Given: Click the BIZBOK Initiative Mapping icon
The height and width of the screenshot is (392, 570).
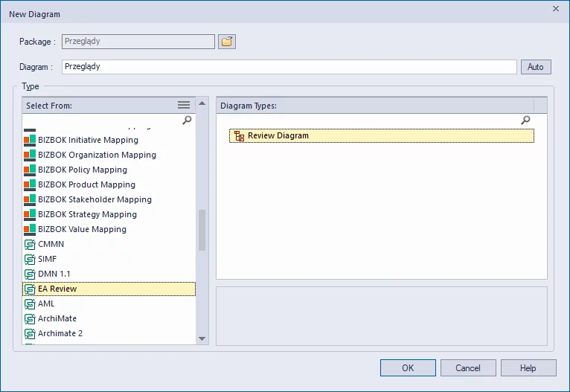Looking at the screenshot, I should (x=30, y=140).
